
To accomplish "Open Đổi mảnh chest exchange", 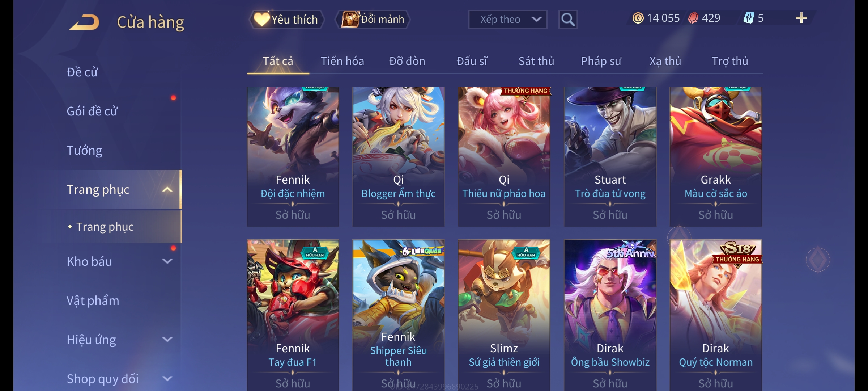I will (x=373, y=20).
